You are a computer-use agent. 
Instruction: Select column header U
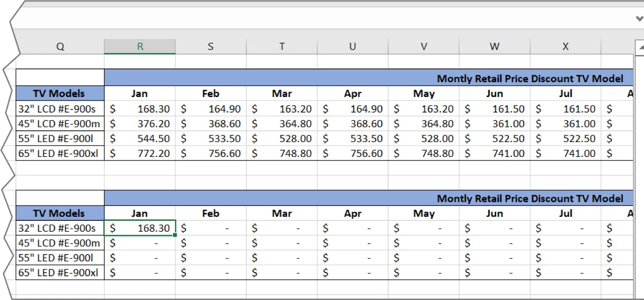[352, 46]
